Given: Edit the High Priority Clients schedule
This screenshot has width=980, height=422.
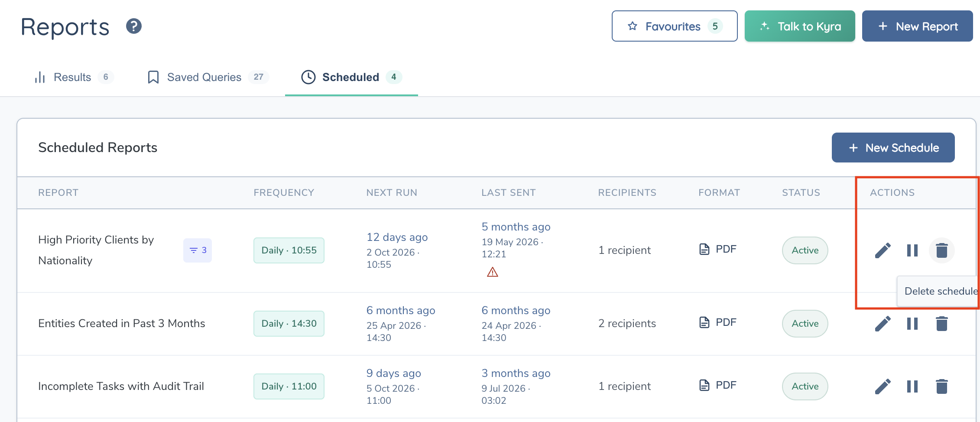Looking at the screenshot, I should (883, 250).
